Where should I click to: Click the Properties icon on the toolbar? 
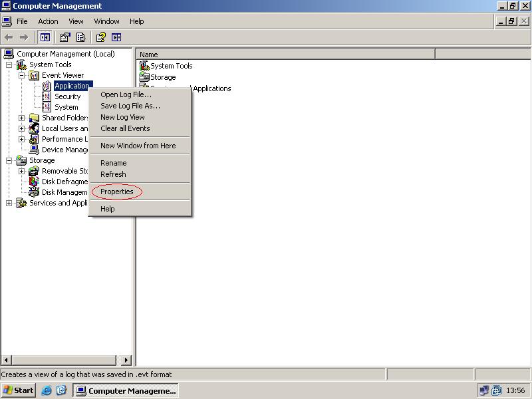(64, 37)
